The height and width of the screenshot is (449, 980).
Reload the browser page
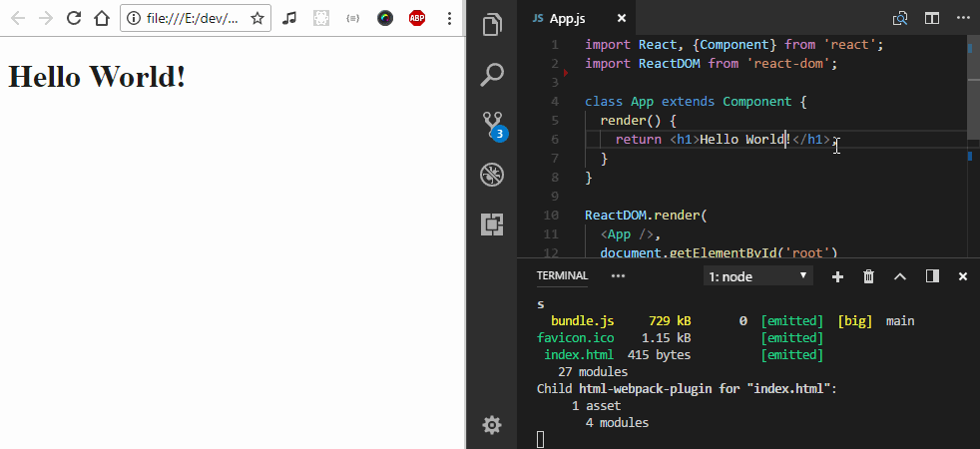click(73, 18)
